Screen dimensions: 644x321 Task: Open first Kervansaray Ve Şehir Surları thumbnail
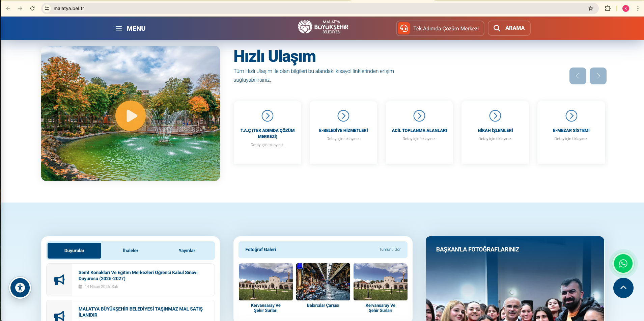coord(266,282)
